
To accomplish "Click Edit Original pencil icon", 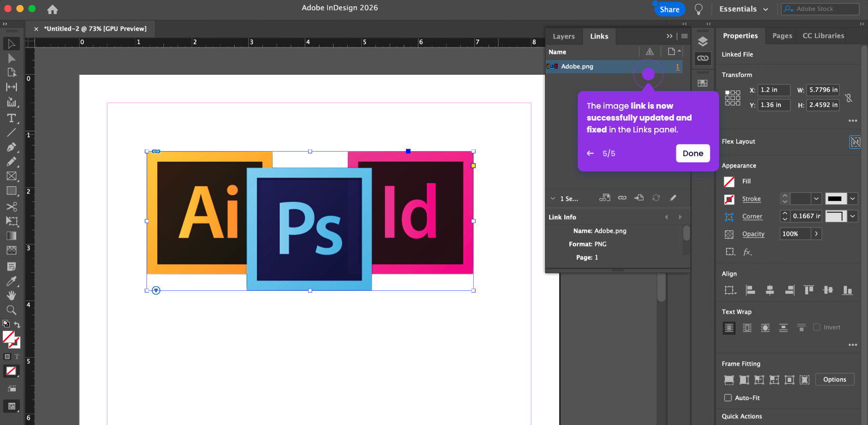I will 673,198.
